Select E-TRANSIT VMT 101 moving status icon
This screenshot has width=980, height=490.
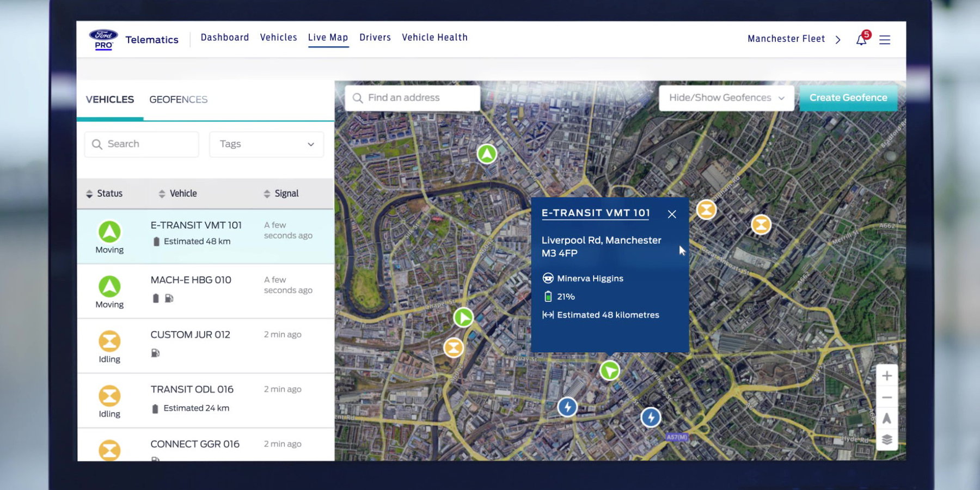[x=109, y=232]
